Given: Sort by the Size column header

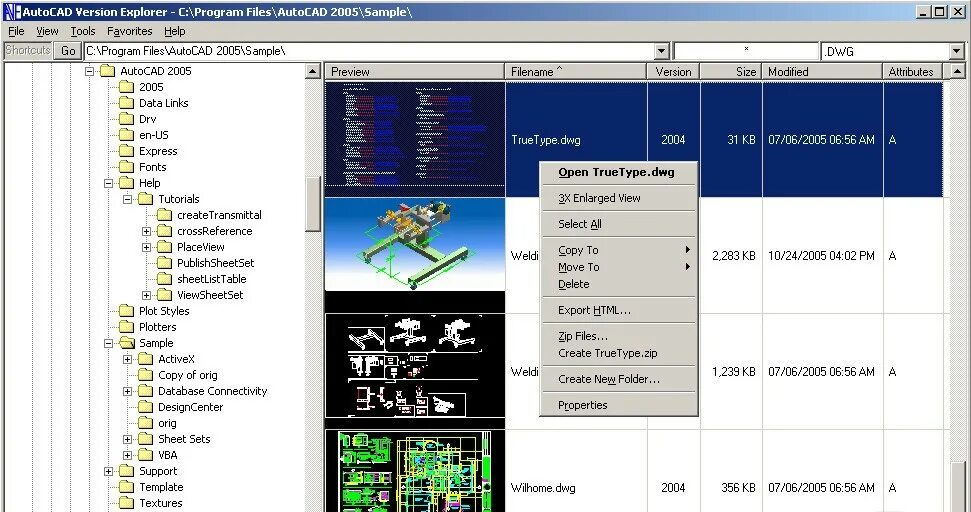Looking at the screenshot, I should [731, 72].
